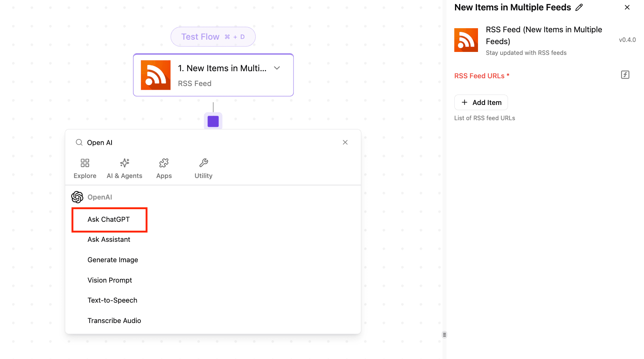
Task: Click the Add Item button
Action: [x=481, y=102]
